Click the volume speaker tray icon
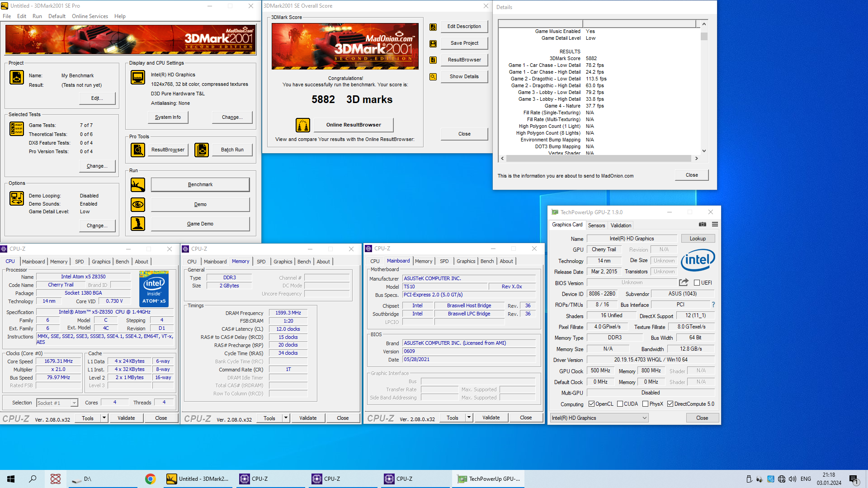Screen dimensions: 868x488 coord(793,479)
